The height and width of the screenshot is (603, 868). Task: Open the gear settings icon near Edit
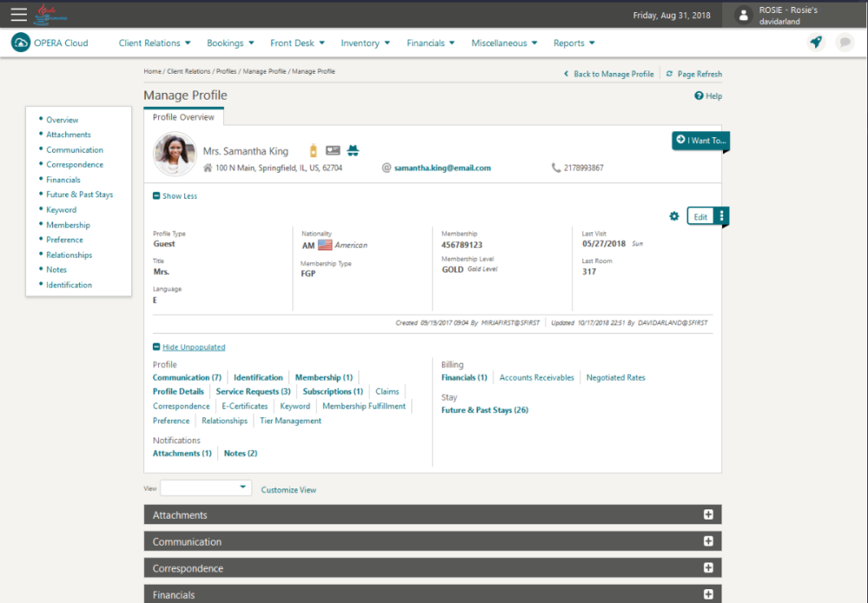point(674,216)
